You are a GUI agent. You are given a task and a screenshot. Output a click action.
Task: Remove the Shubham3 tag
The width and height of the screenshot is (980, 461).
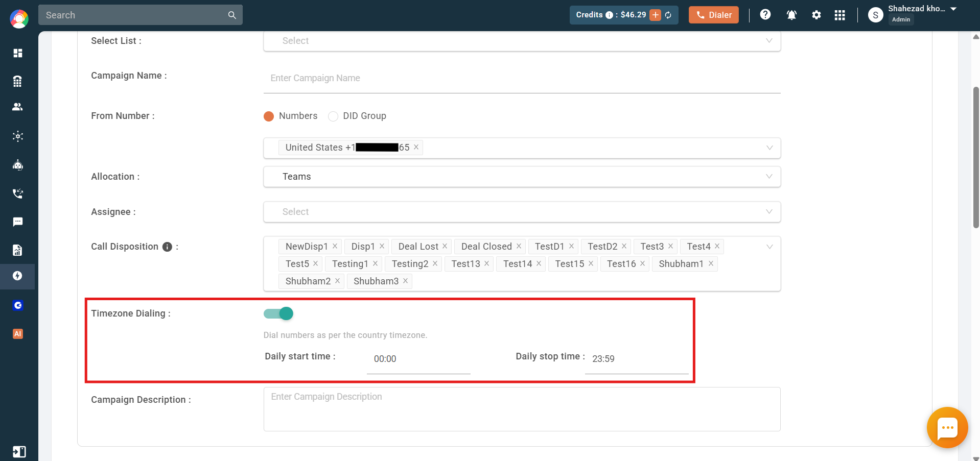tap(405, 281)
